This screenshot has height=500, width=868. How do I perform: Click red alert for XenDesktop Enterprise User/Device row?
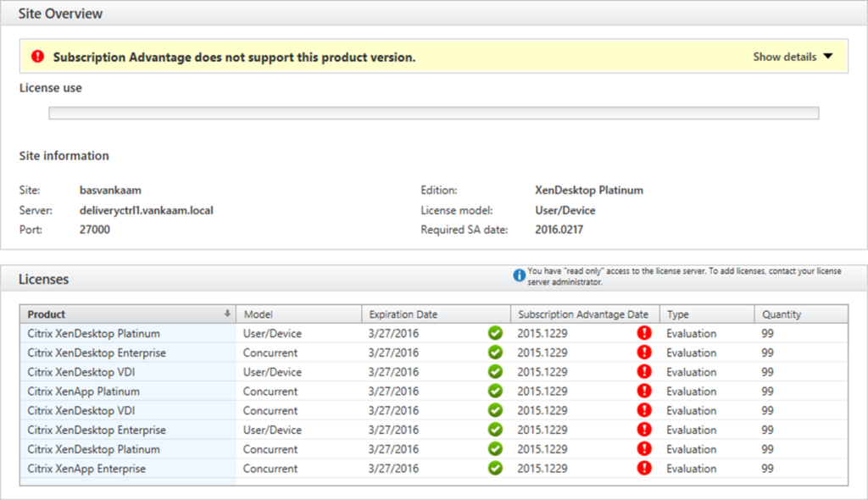tap(644, 430)
